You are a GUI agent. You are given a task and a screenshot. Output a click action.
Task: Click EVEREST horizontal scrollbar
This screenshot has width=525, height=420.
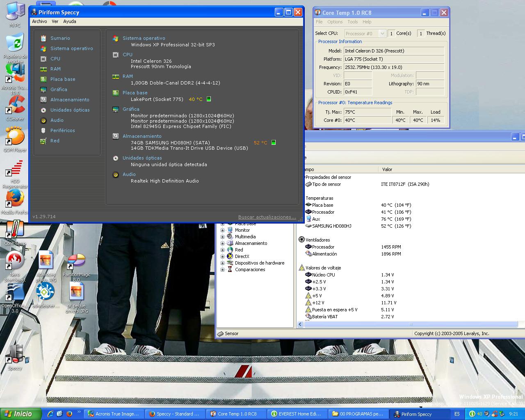tap(410, 324)
